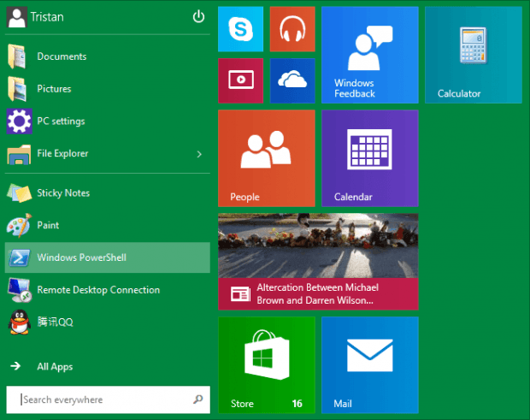Open PC settings
This screenshot has width=530, height=420.
click(61, 121)
